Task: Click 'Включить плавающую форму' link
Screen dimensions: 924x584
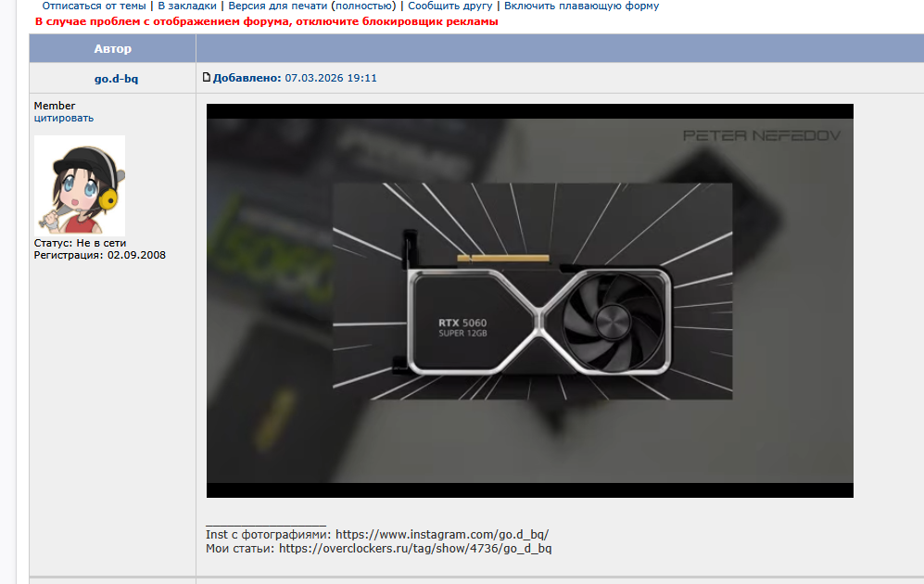Action: [x=582, y=6]
